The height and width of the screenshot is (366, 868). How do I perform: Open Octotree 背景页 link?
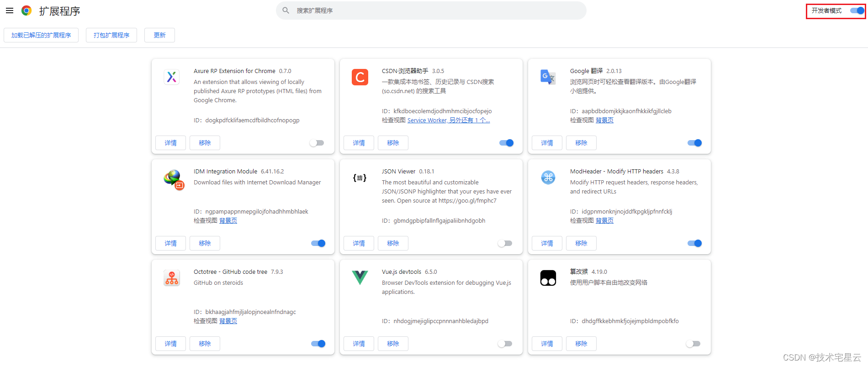coord(228,321)
